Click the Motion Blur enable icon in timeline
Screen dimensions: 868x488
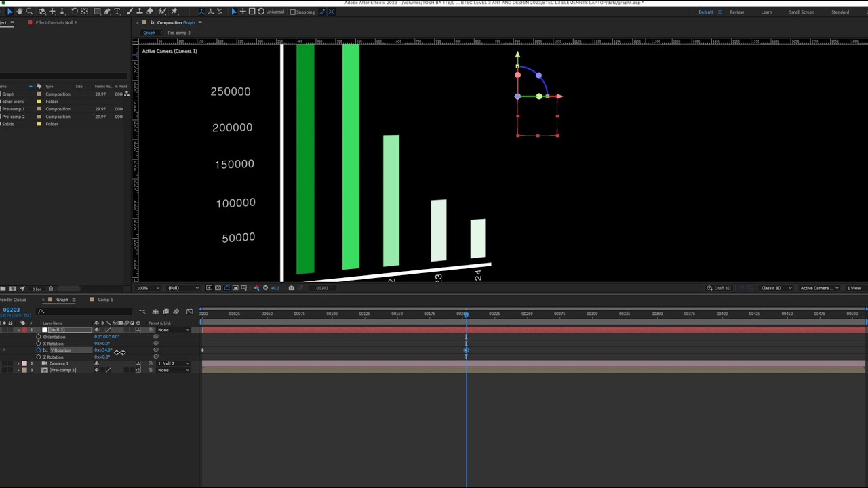(176, 312)
